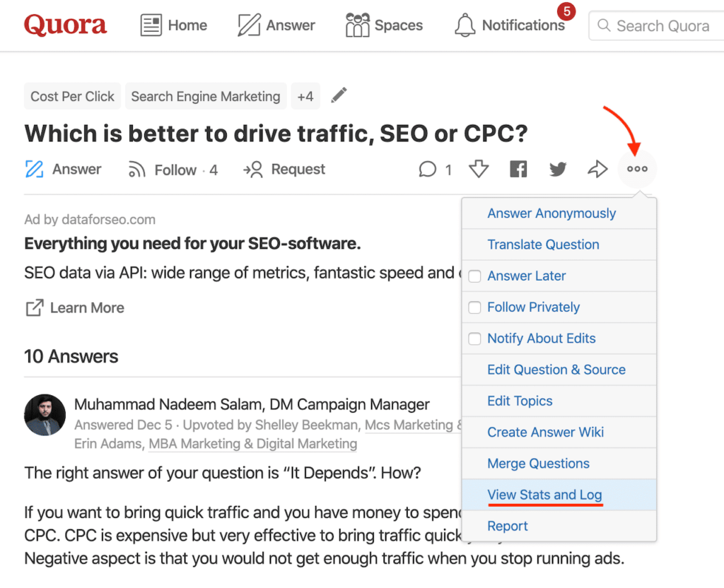
Task: Click the red notification count badge
Action: click(566, 11)
